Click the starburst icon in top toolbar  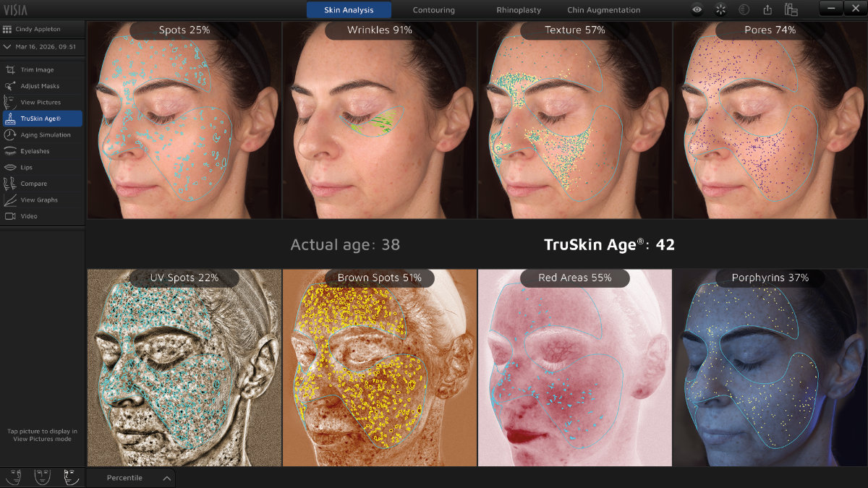click(x=720, y=9)
